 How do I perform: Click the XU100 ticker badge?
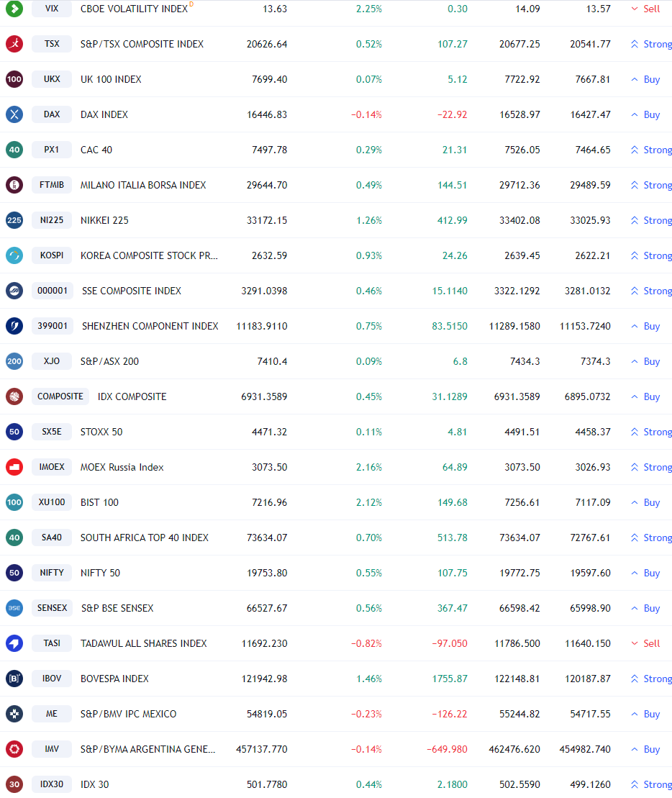point(51,502)
